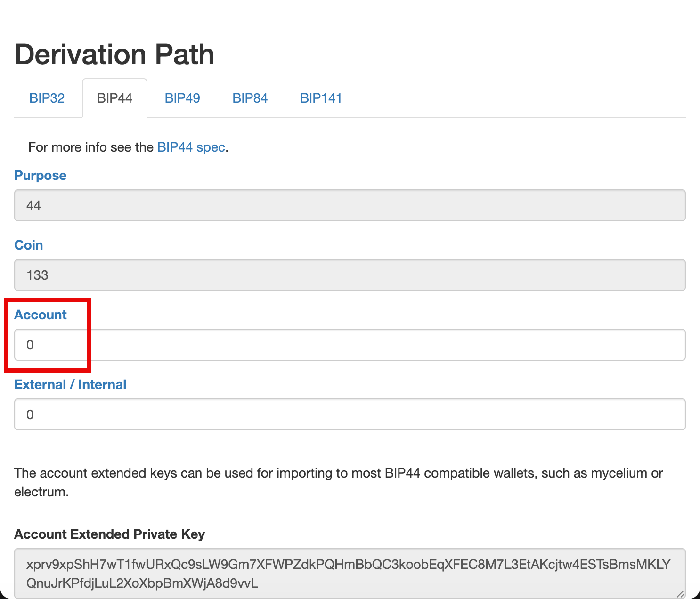The height and width of the screenshot is (599, 700).
Task: Open the BIP44 spec hyperlink
Action: point(190,147)
